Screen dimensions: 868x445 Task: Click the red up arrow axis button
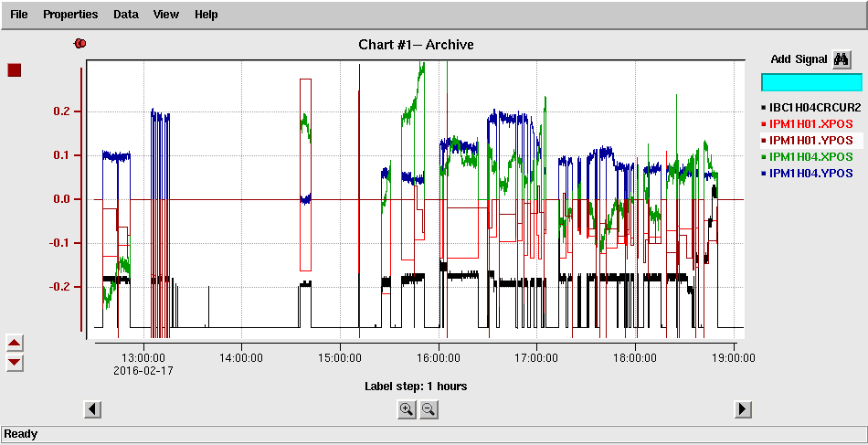(15, 344)
